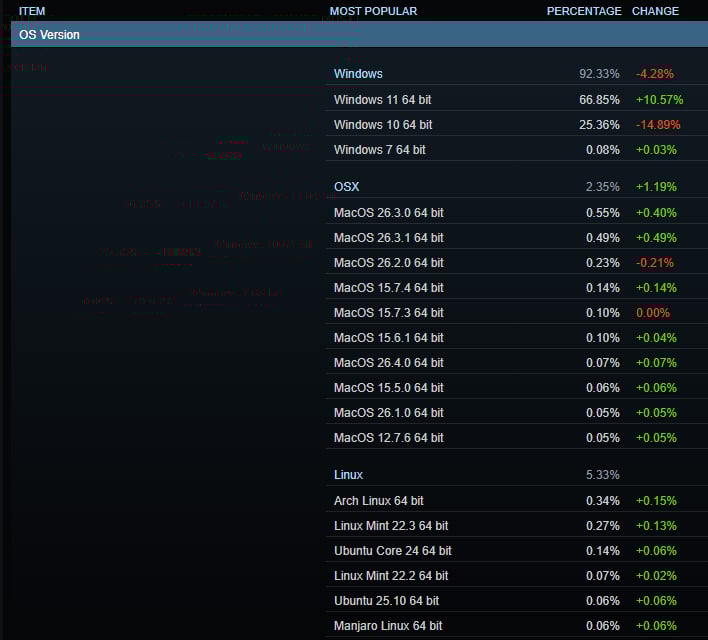Viewport: 708px width, 640px height.
Task: Click the Windows 7 64 bit row
Action: (x=517, y=149)
